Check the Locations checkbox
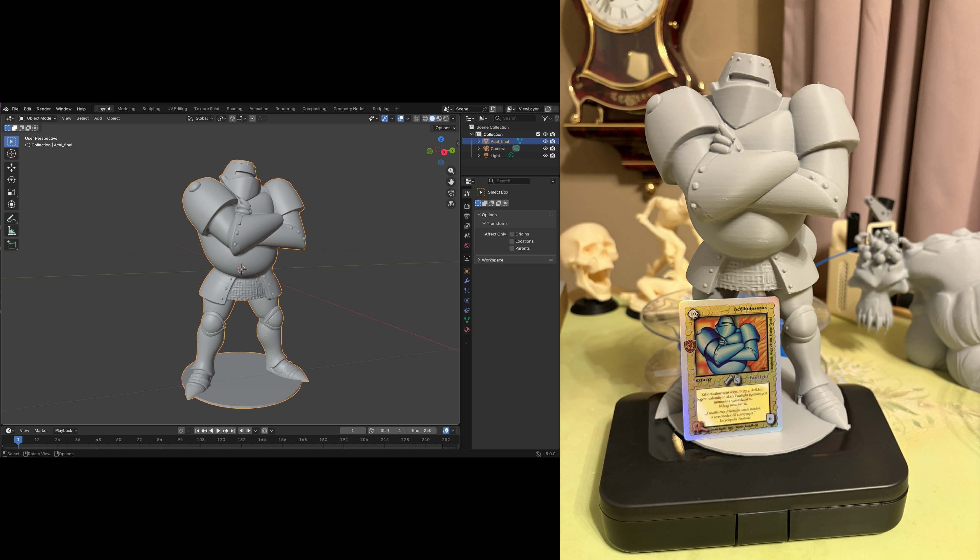The width and height of the screenshot is (980, 560). tap(512, 241)
